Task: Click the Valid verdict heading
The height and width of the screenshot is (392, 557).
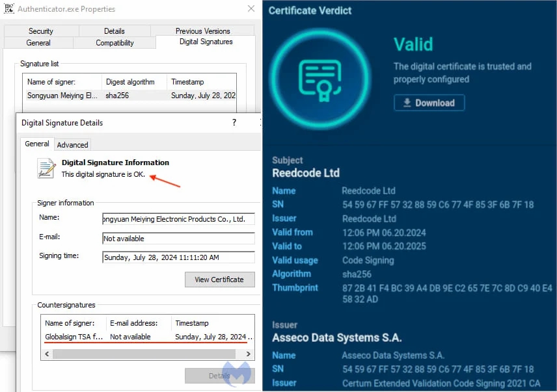Action: pos(413,45)
